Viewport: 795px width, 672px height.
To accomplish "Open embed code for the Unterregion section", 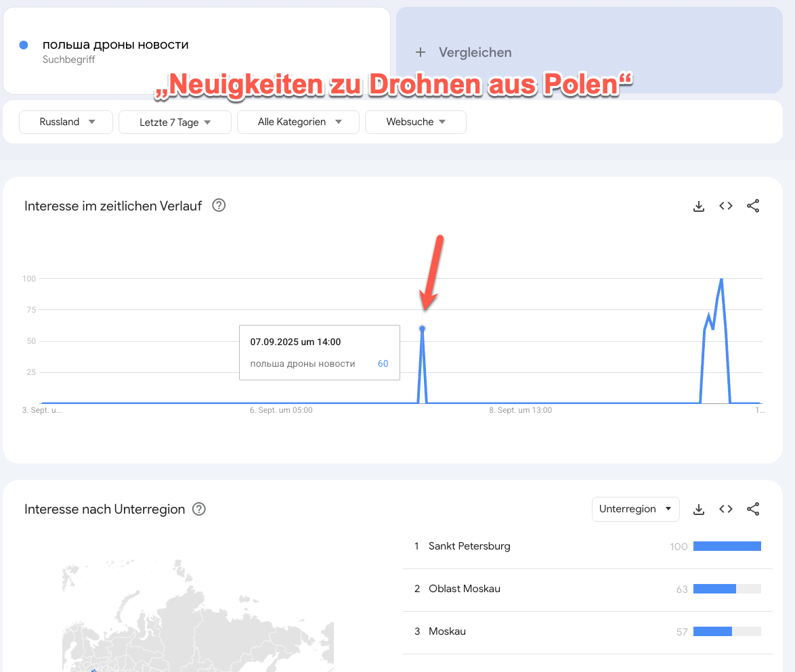I will 726,509.
